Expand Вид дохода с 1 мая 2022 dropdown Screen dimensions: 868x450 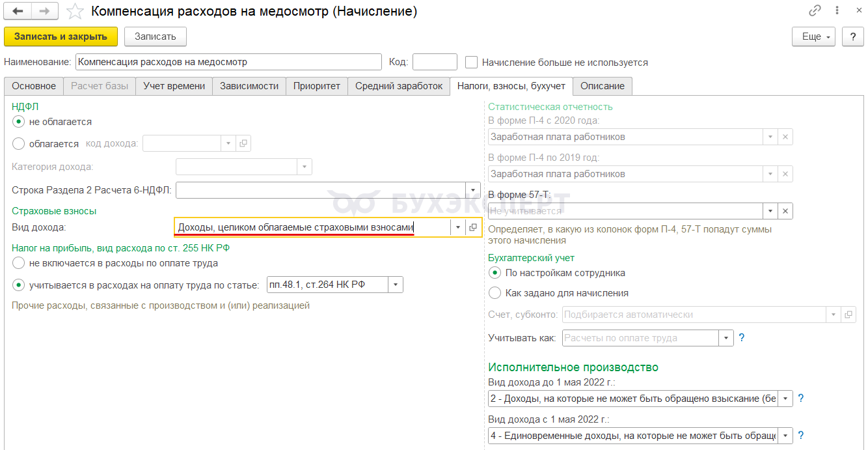(786, 435)
